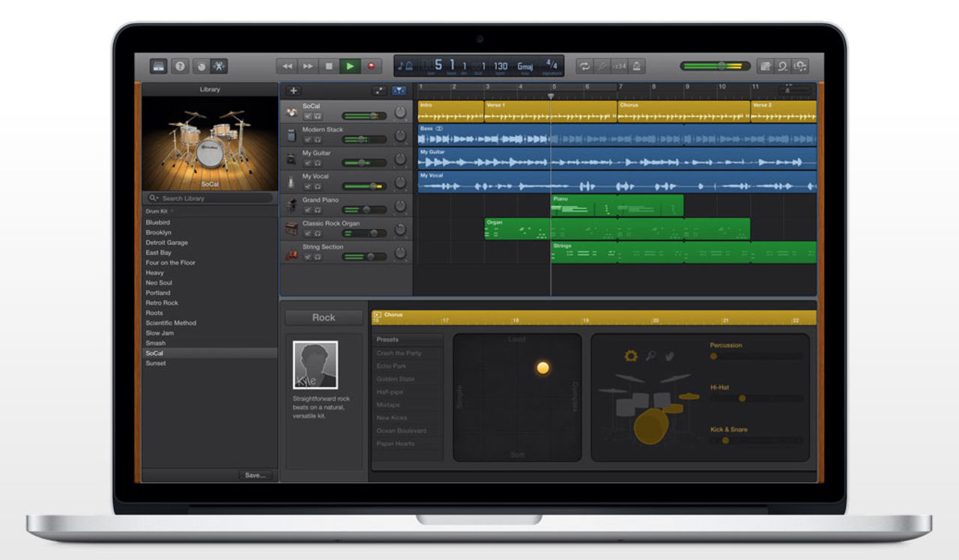This screenshot has height=560, width=959.
Task: Click the Quick Help question mark button
Action: tap(180, 66)
